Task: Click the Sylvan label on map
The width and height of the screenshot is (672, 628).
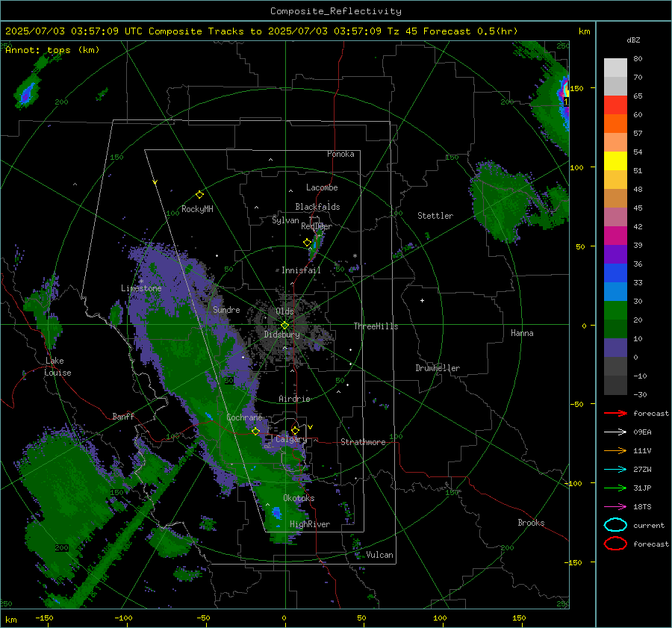Action: pyautogui.click(x=285, y=220)
